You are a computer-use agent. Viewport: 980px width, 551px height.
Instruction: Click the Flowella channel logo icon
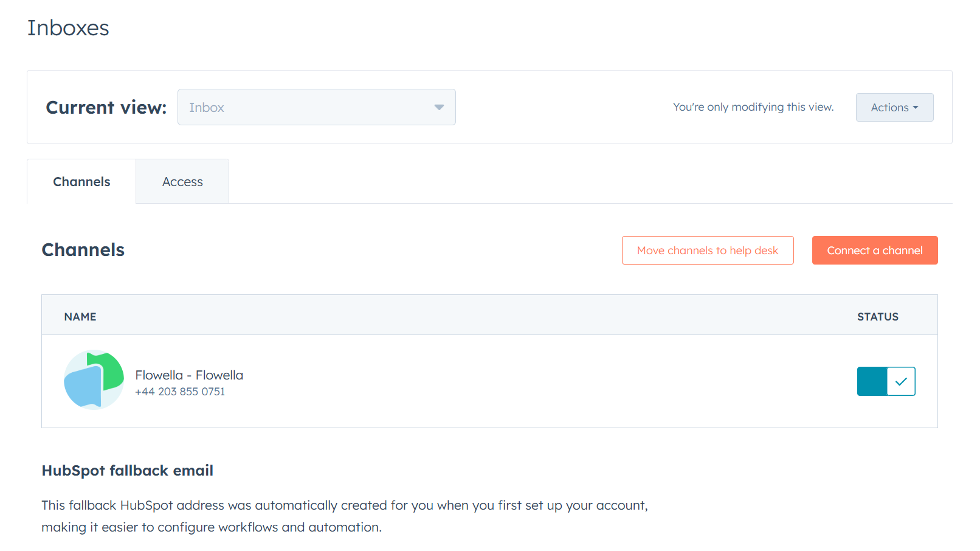click(94, 380)
